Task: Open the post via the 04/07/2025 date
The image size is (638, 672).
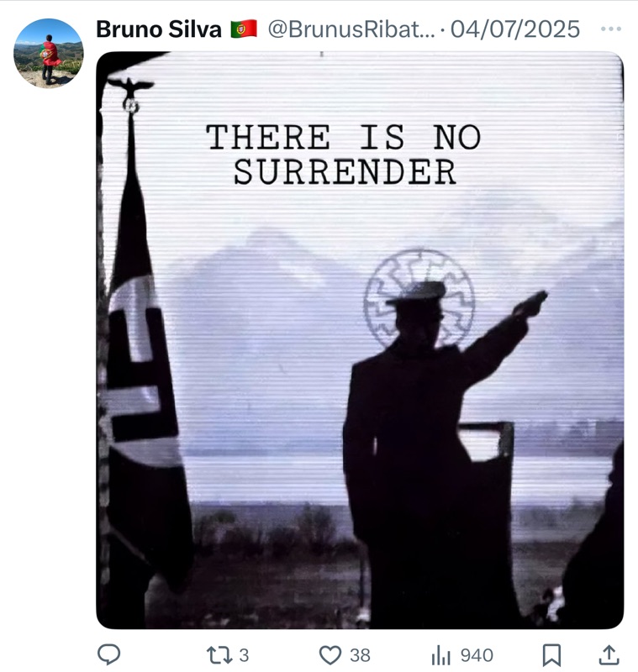Action: 515,29
